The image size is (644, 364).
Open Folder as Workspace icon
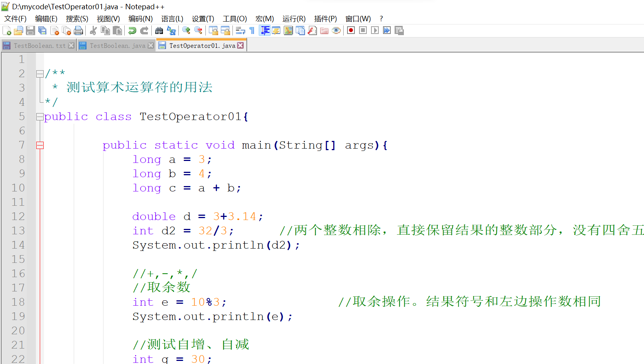pos(324,30)
